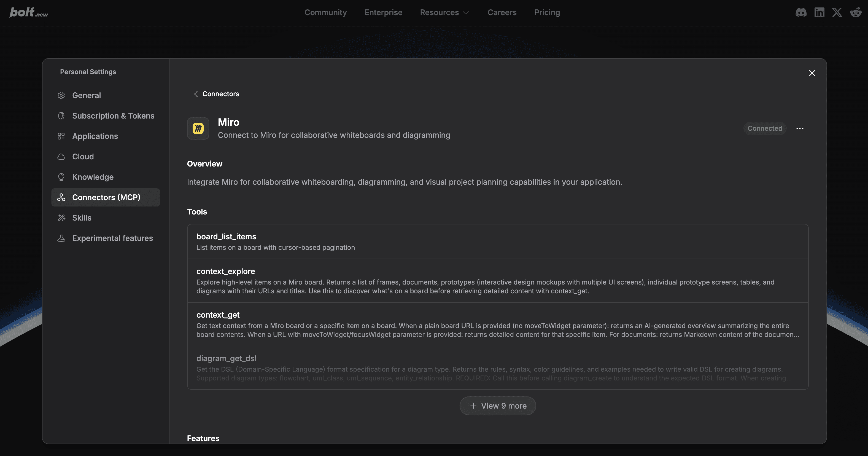Open Subscription & Tokens settings
868x456 pixels.
click(113, 116)
